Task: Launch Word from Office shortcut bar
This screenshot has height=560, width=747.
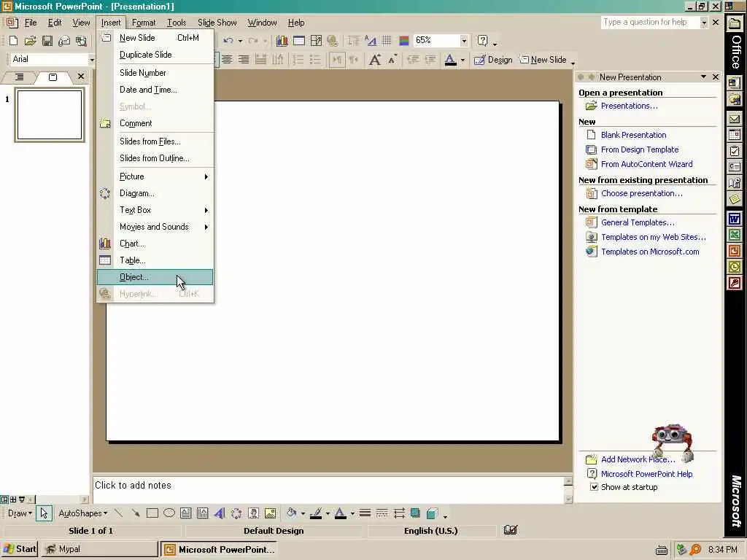Action: [735, 219]
